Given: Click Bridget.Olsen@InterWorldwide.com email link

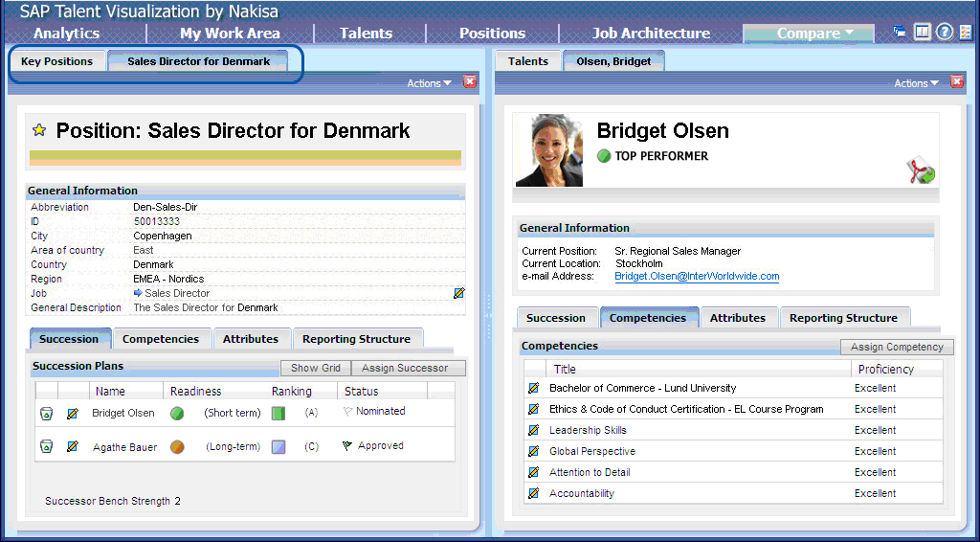Looking at the screenshot, I should [x=697, y=277].
